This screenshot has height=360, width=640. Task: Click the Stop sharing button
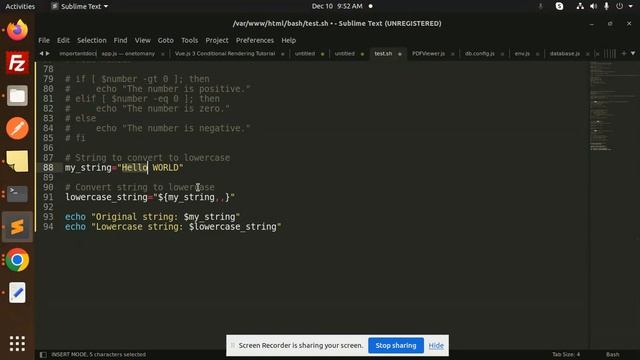tap(396, 345)
